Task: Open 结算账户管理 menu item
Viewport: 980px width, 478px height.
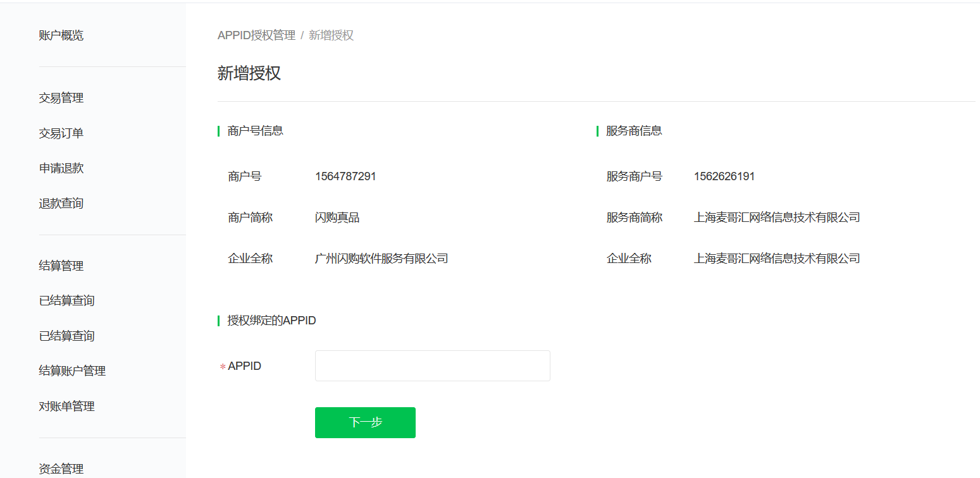Action: [72, 371]
